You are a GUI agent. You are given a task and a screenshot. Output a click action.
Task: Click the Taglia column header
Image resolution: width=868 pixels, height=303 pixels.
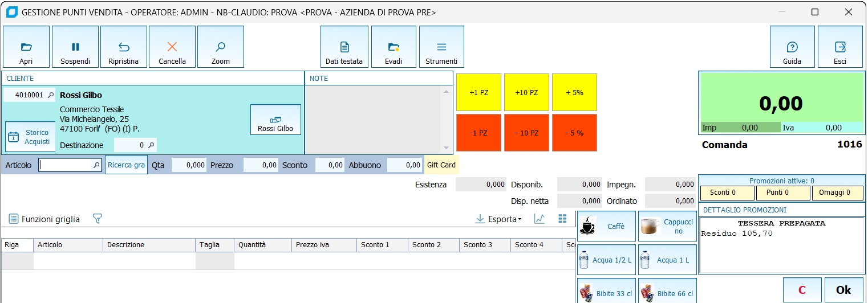tap(214, 245)
